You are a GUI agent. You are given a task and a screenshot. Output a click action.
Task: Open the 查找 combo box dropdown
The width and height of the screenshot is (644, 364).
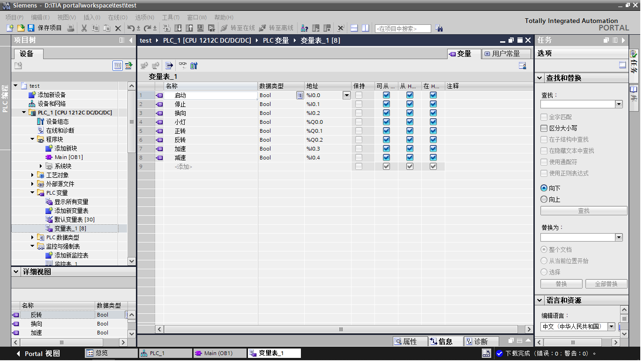pyautogui.click(x=619, y=104)
